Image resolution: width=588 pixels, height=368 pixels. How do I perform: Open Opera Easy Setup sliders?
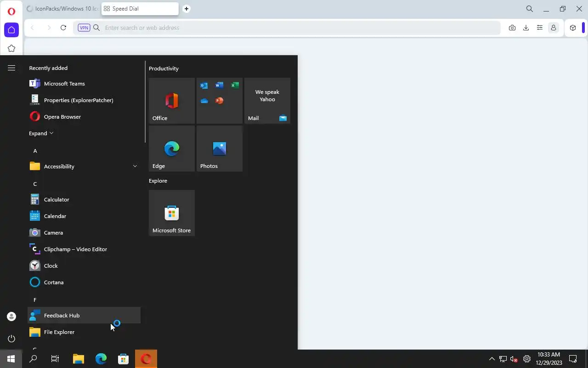coord(540,28)
